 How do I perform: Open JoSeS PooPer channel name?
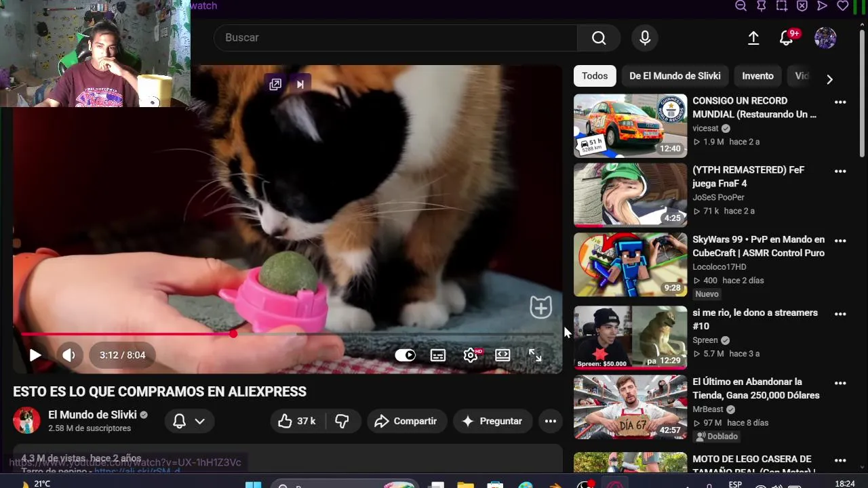718,197
